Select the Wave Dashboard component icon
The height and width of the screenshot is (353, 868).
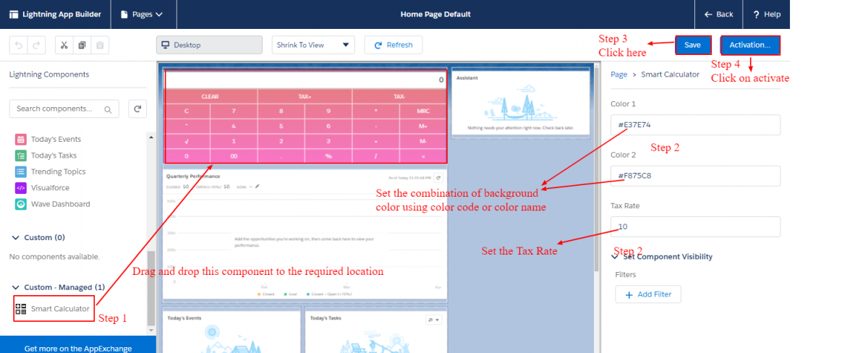click(x=21, y=204)
